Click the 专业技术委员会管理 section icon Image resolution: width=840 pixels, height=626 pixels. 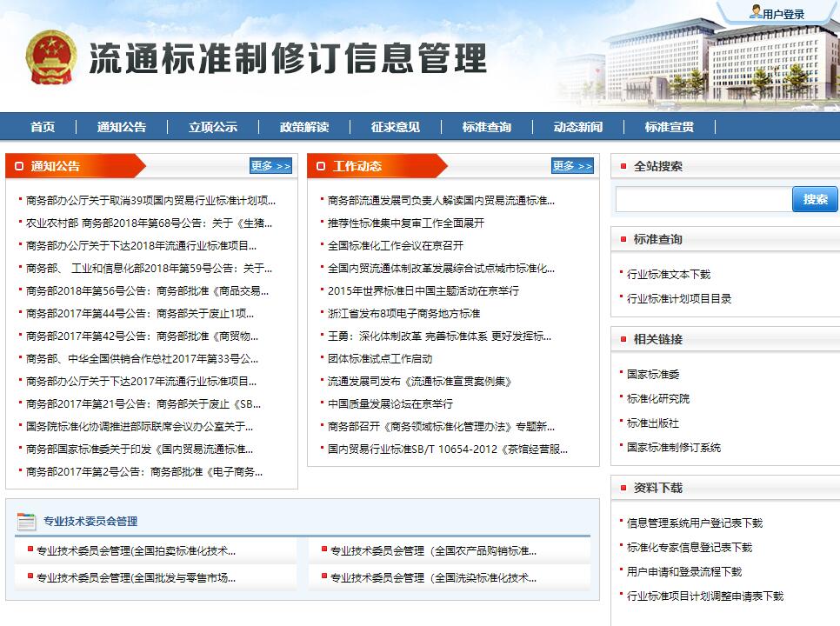(26, 521)
